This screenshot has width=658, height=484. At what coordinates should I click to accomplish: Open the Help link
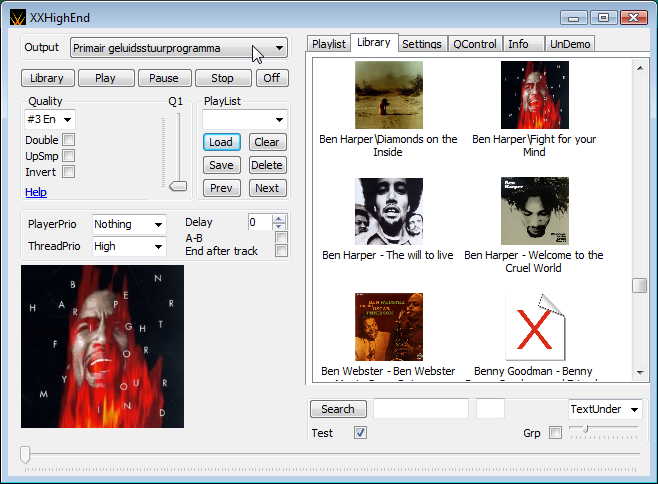click(36, 192)
